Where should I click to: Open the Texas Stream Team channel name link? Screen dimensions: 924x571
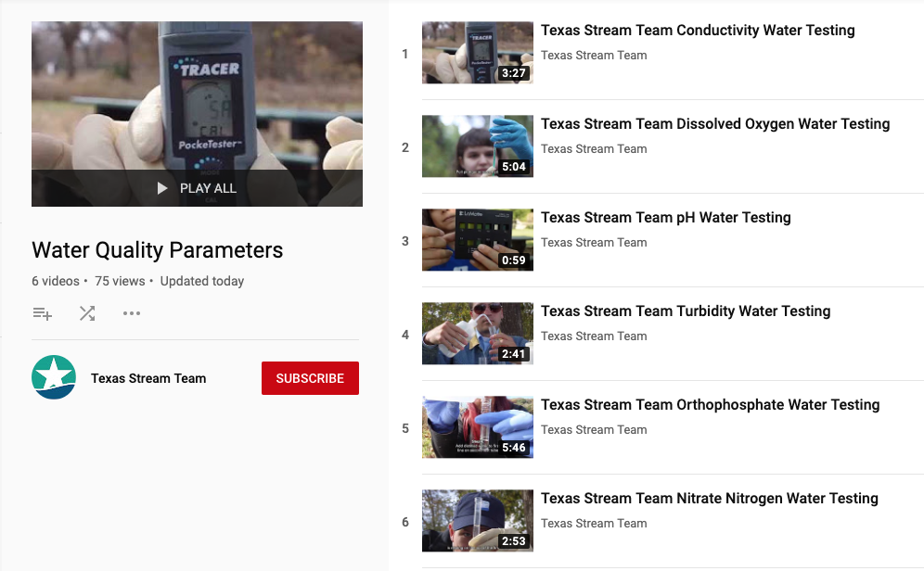pyautogui.click(x=148, y=378)
